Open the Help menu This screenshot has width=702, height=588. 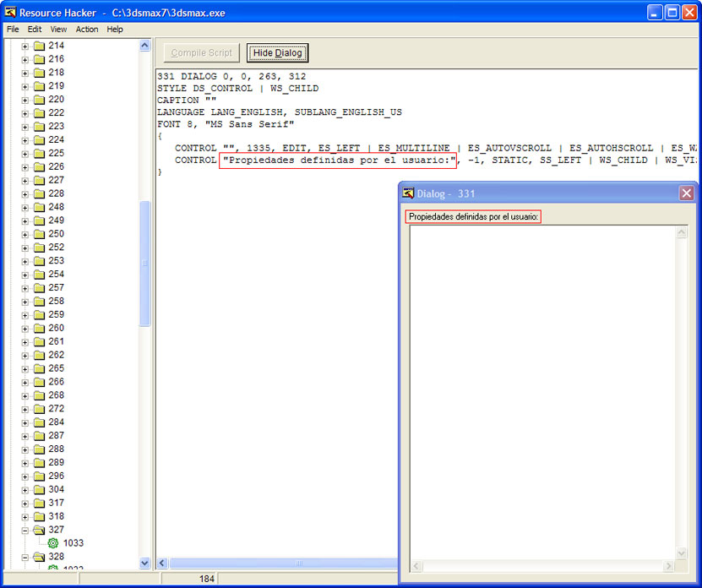(115, 29)
